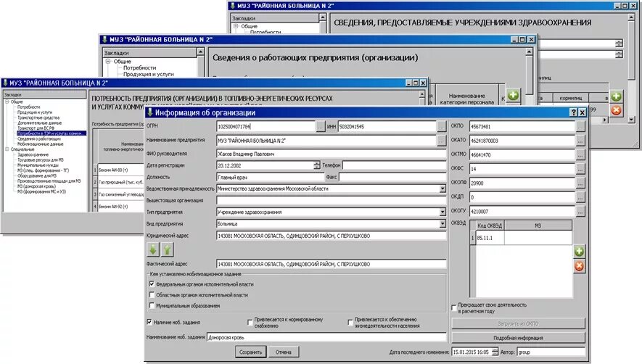Click the help question mark in the dialog title
Viewport: 642px width, 364px height.
coord(573,112)
